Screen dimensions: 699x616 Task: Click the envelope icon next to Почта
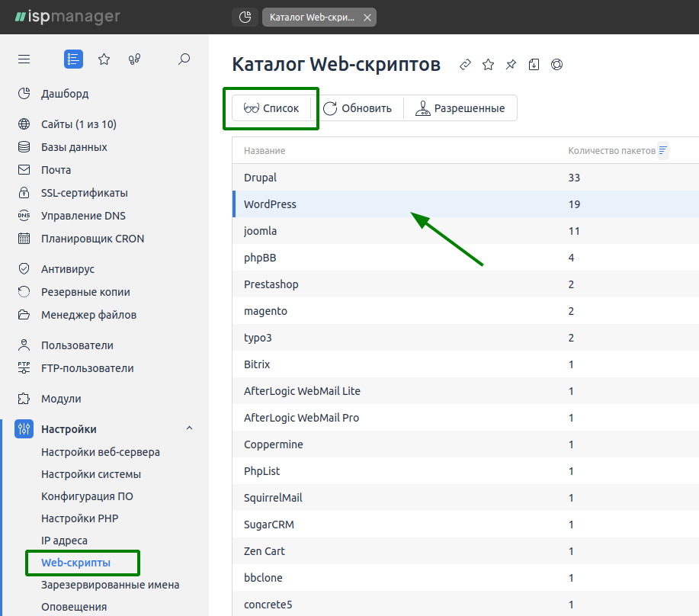pos(24,170)
